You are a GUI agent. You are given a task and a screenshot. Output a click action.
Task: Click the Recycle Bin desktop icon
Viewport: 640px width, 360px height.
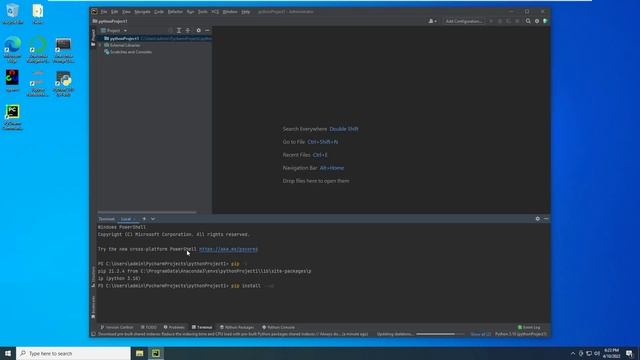coord(13,14)
